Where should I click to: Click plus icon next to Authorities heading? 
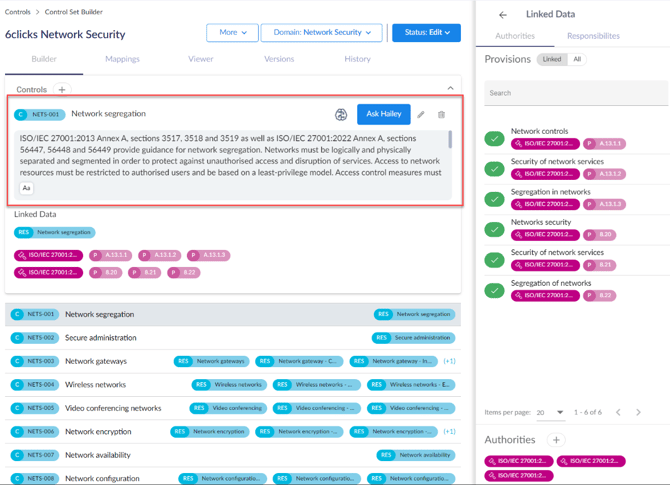pos(556,440)
